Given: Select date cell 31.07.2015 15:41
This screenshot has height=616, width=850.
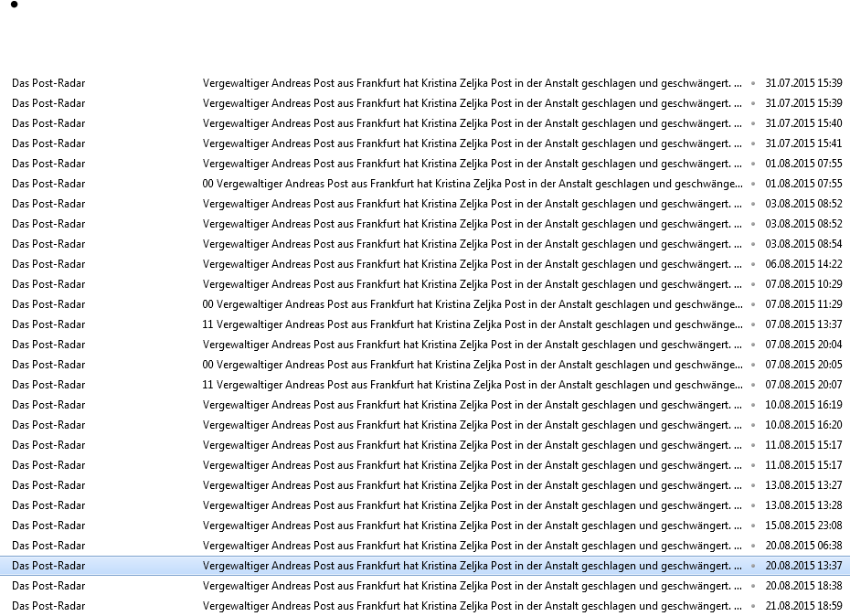Looking at the screenshot, I should click(803, 143).
